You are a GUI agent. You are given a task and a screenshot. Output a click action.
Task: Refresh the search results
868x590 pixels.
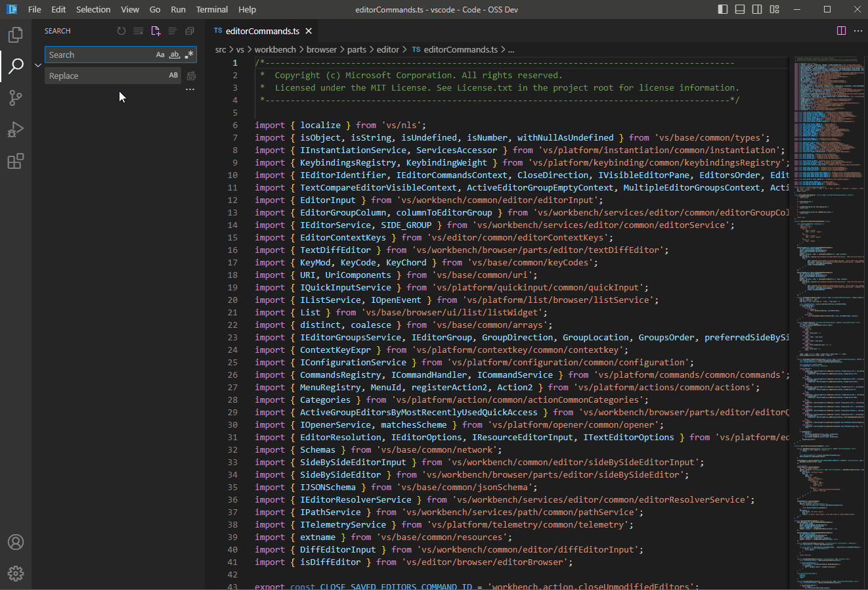coord(121,30)
